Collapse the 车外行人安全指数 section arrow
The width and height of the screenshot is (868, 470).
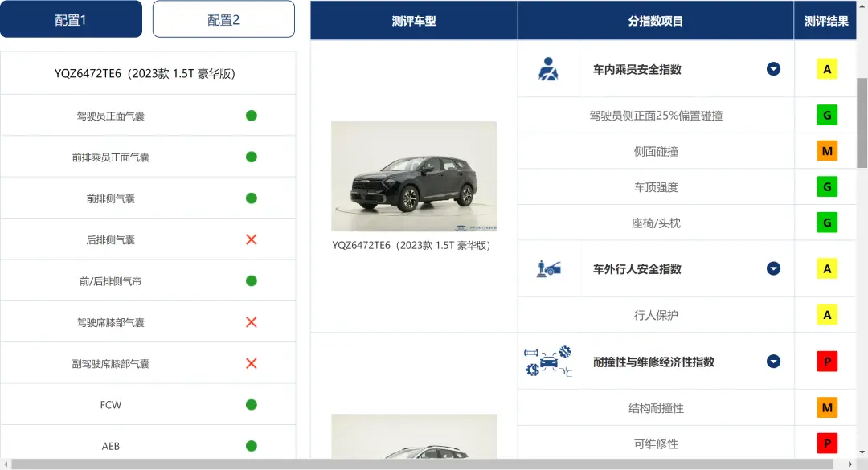pyautogui.click(x=773, y=269)
